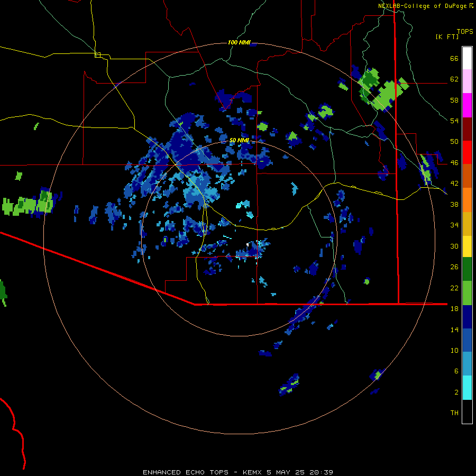Select the navy blue legend swatch
Image resolution: width=476 pixels, height=476 pixels.
click(467, 317)
